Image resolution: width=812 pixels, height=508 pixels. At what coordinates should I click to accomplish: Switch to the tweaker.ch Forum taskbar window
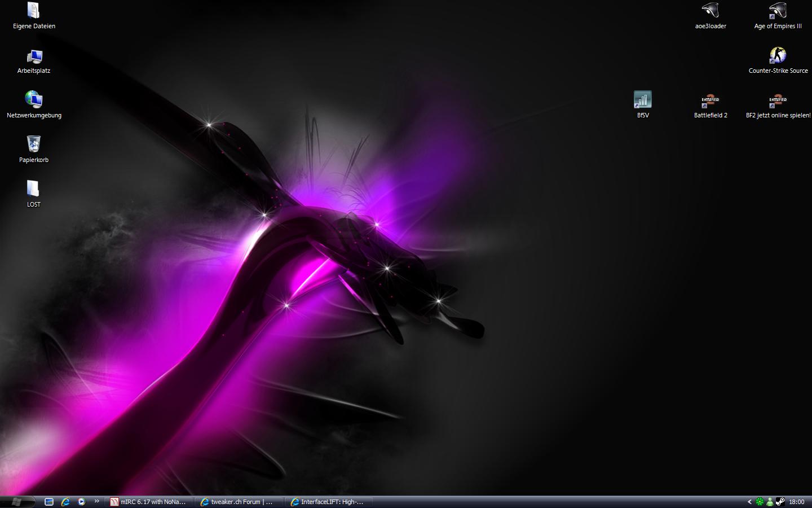coord(238,501)
